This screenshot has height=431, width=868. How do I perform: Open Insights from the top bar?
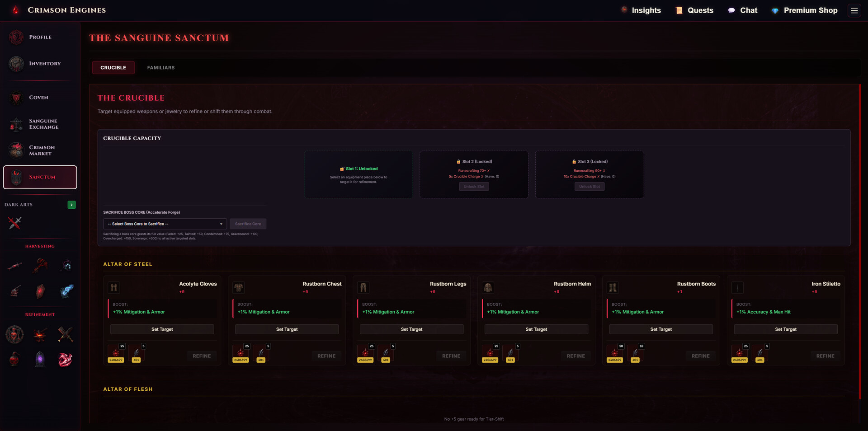click(641, 10)
